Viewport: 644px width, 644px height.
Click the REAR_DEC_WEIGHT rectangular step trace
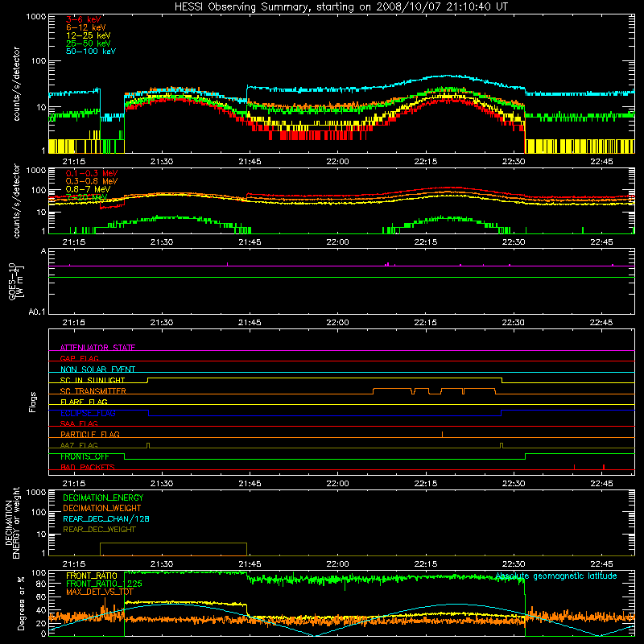pyautogui.click(x=173, y=543)
